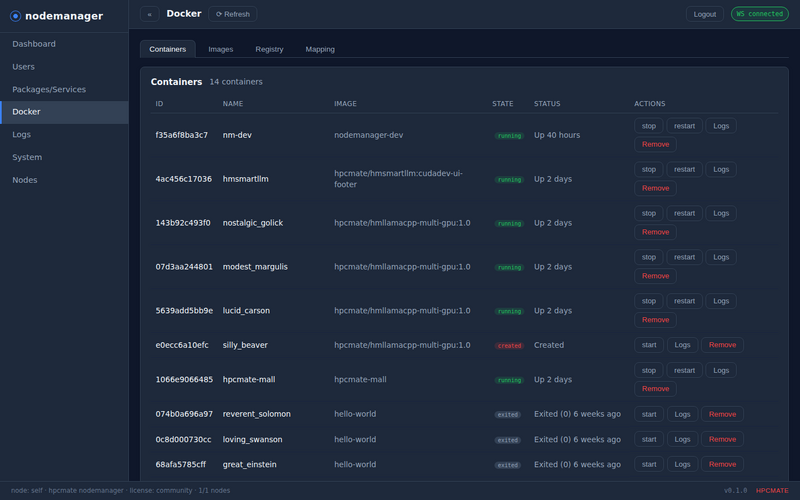Click the nodemanager logo icon
Viewport: 800px width, 500px height.
tap(15, 16)
